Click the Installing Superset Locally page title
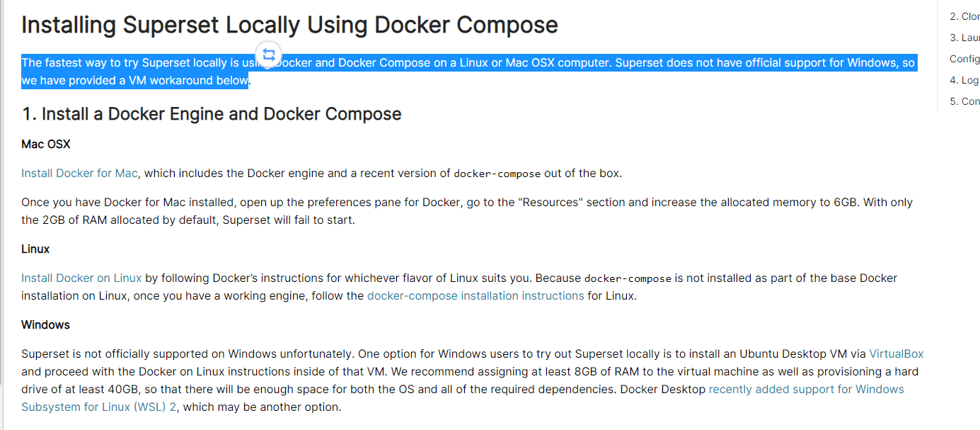 tap(289, 25)
